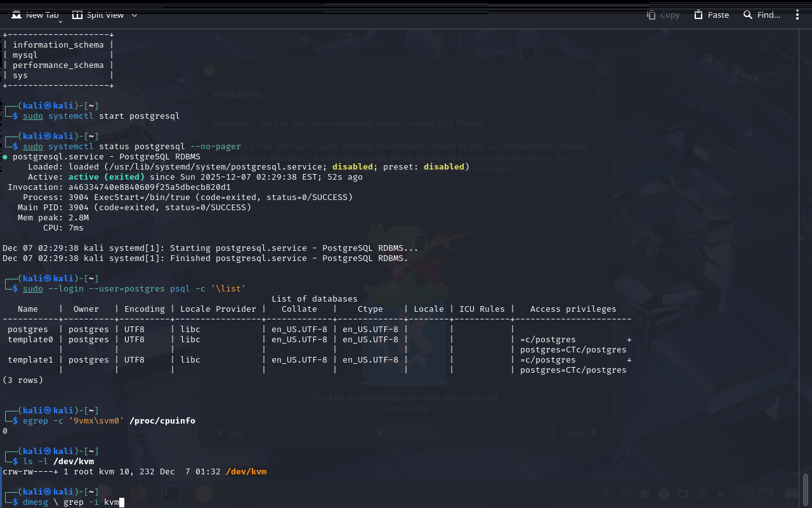Open a new terminal tab
This screenshot has height=508, width=812.
tap(36, 15)
